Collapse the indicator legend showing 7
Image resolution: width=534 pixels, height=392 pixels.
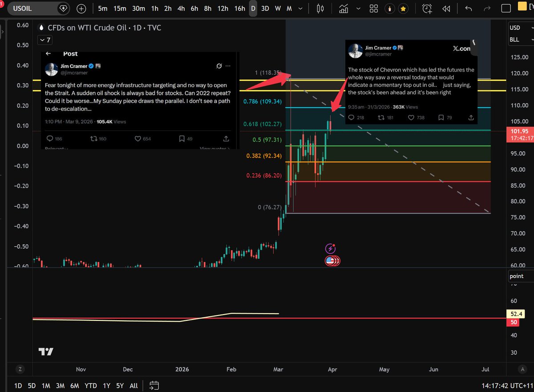(45, 40)
